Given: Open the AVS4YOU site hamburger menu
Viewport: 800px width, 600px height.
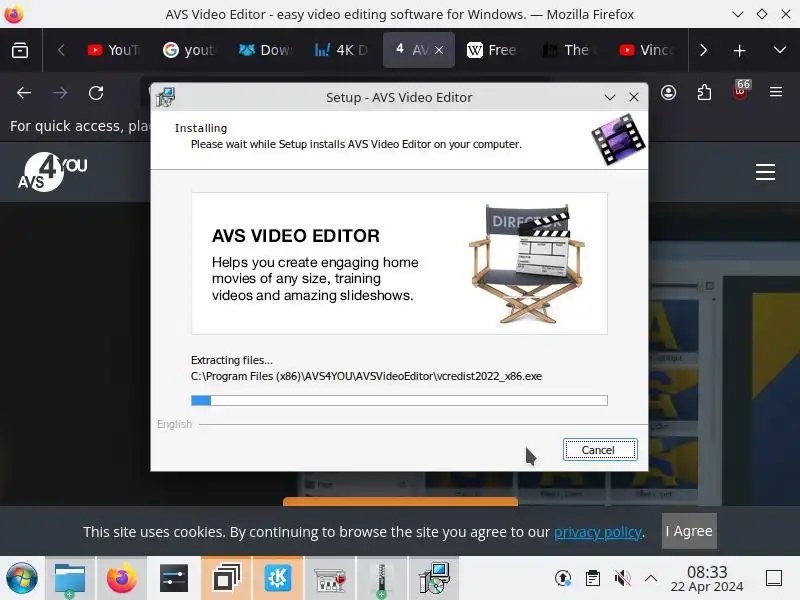Looking at the screenshot, I should point(765,172).
